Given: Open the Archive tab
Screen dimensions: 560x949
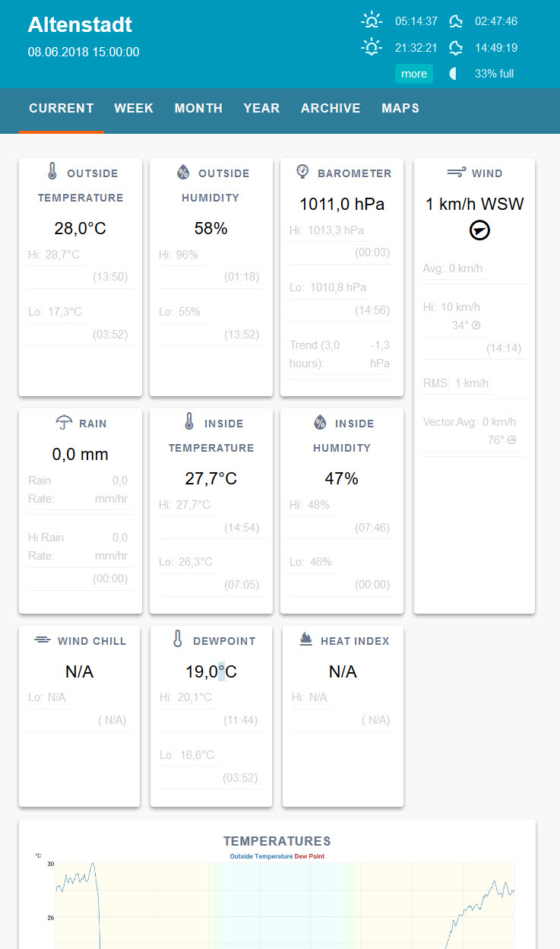Looking at the screenshot, I should click(x=331, y=109).
